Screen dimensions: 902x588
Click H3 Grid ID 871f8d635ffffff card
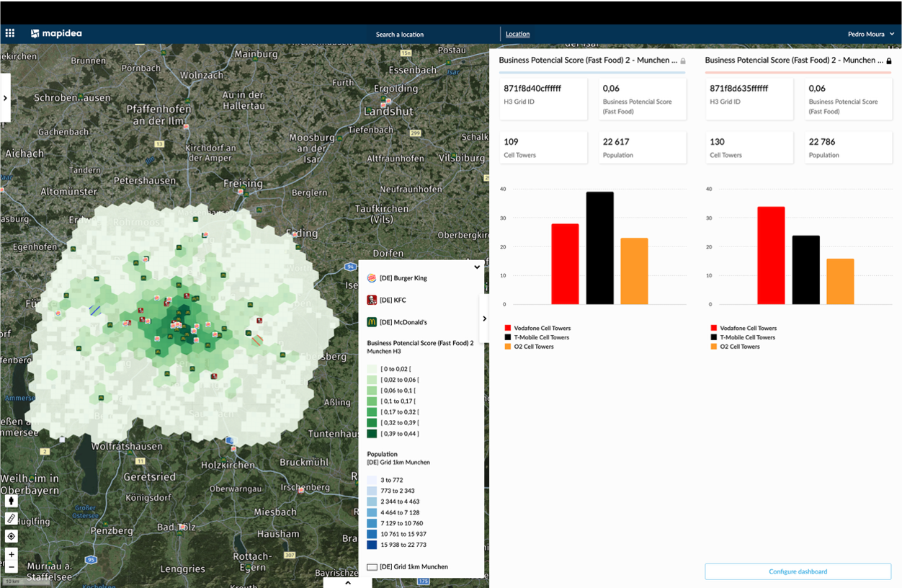[x=749, y=99]
